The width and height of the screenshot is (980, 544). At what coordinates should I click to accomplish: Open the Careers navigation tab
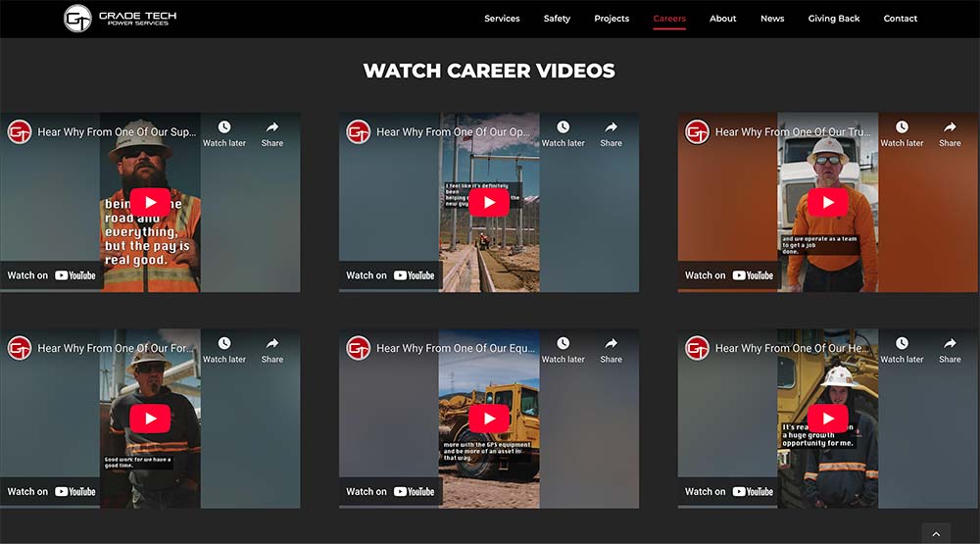[669, 19]
